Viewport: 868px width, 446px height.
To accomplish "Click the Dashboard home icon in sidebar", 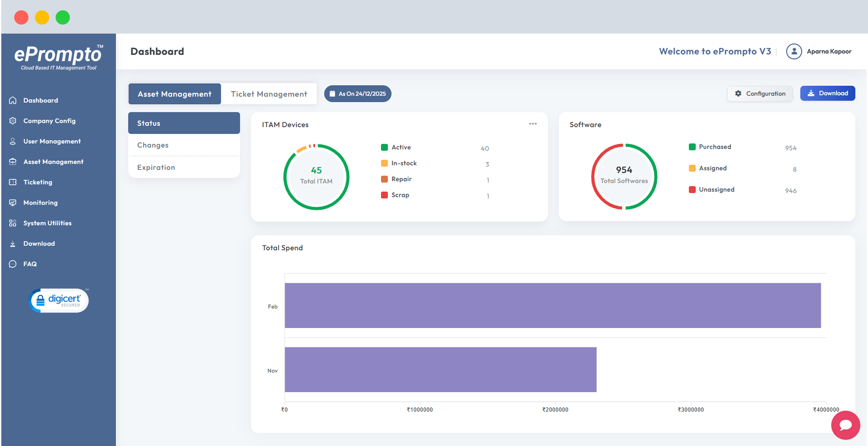I will [13, 101].
